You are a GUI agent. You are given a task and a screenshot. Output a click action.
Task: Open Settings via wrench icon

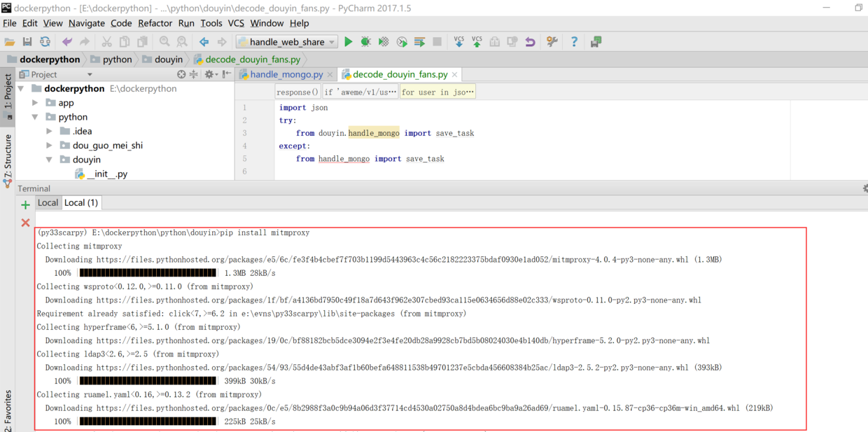click(552, 42)
